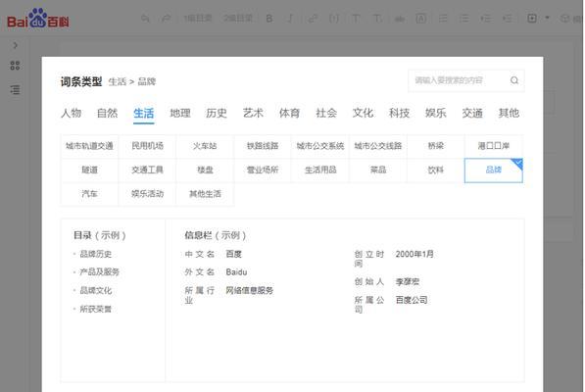
Task: Select the highlighted 品牌 entry type
Action: (494, 171)
